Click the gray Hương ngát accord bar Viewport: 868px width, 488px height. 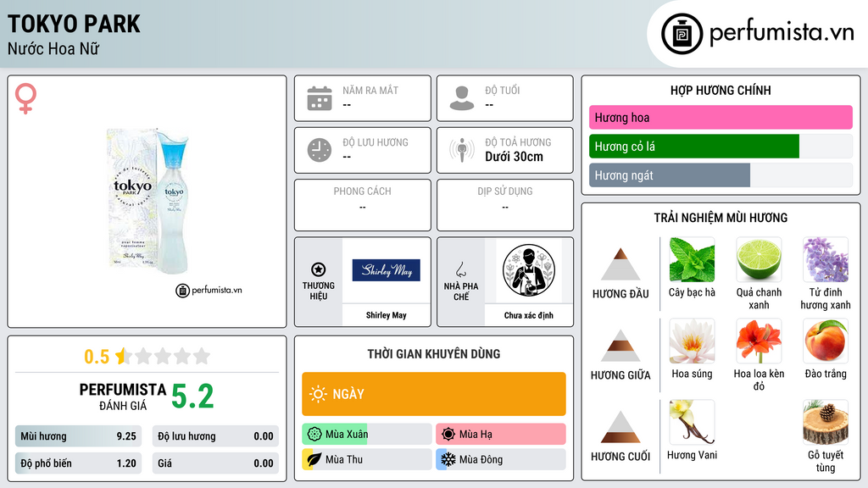(670, 175)
